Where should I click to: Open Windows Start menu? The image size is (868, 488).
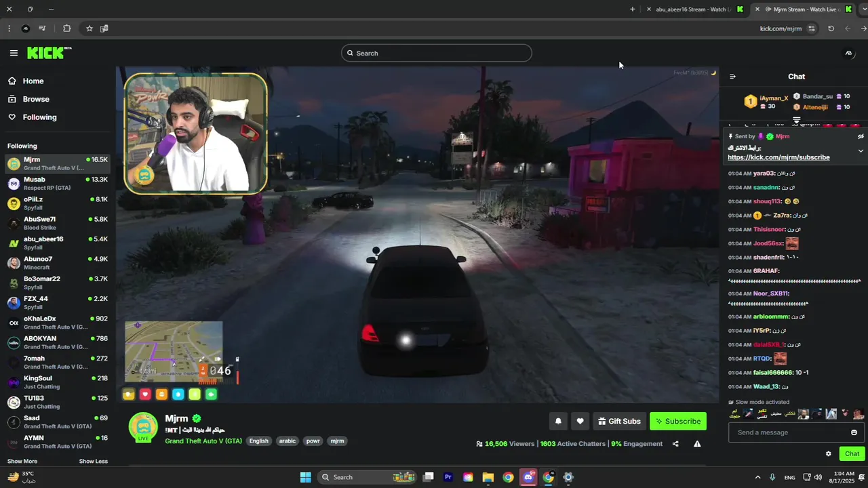(306, 477)
